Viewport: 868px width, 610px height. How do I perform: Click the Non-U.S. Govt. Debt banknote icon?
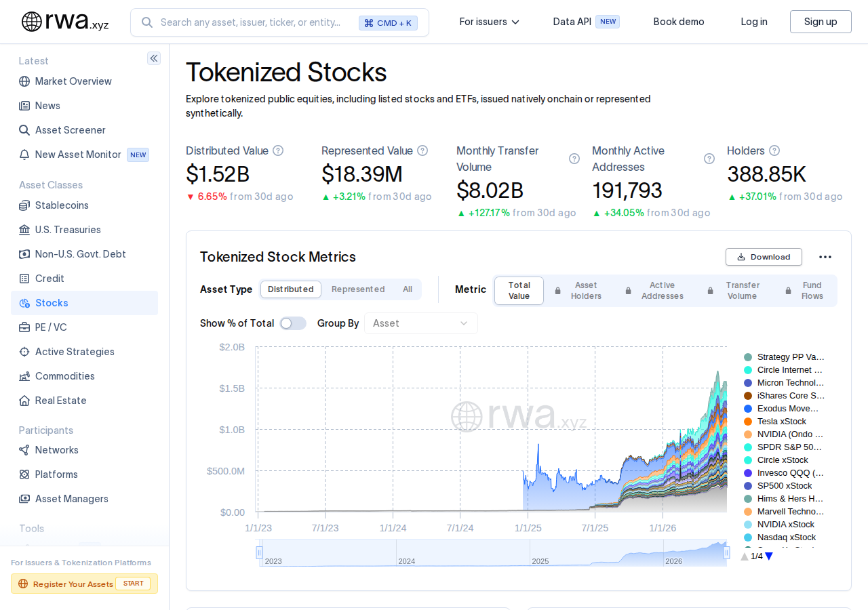coord(24,254)
